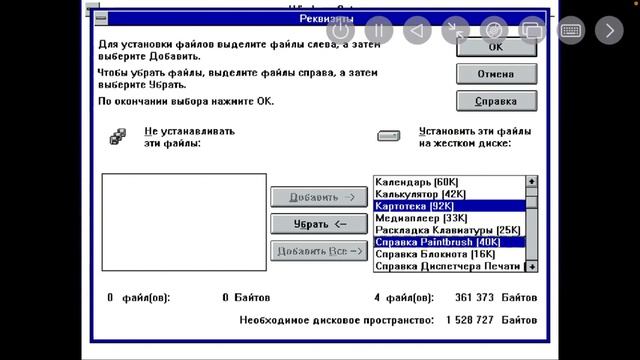The width and height of the screenshot is (640, 360).
Task: Select Справка Paintbrush (40K) entry
Action: (450, 242)
